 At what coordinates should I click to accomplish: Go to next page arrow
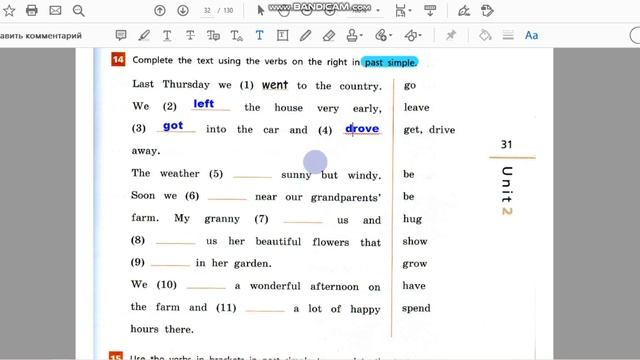tap(183, 11)
